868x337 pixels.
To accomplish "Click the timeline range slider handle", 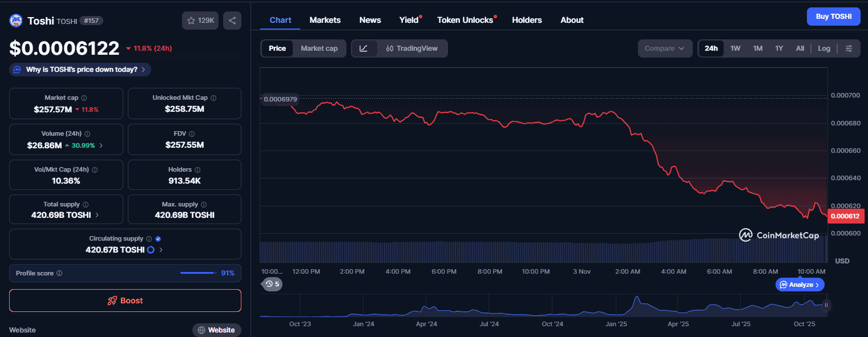I will click(826, 305).
